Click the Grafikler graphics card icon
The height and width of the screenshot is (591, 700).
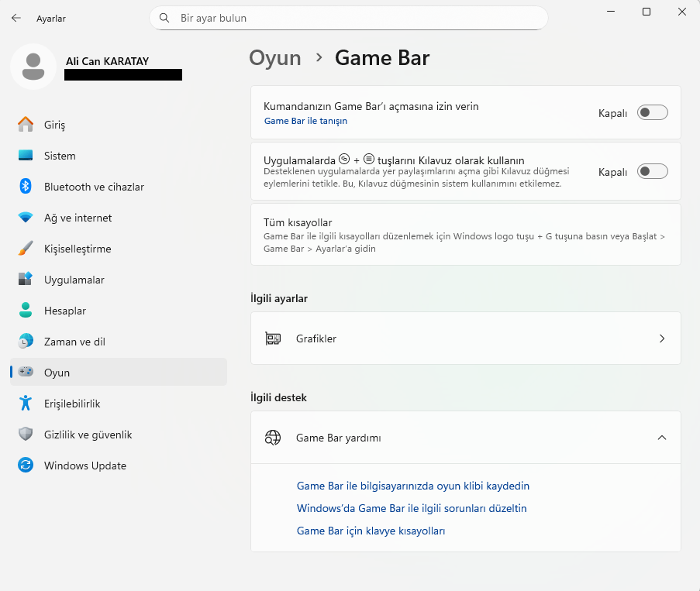[x=273, y=338]
